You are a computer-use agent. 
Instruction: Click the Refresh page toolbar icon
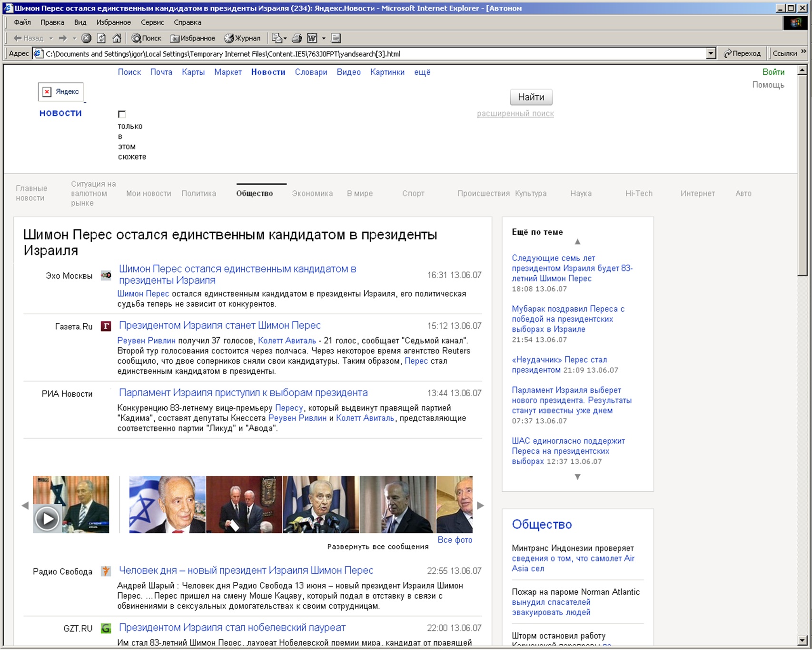point(101,38)
